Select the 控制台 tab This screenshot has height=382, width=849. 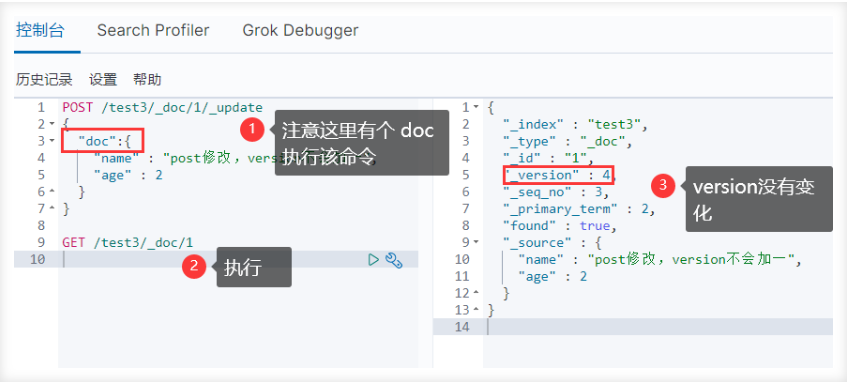40,30
